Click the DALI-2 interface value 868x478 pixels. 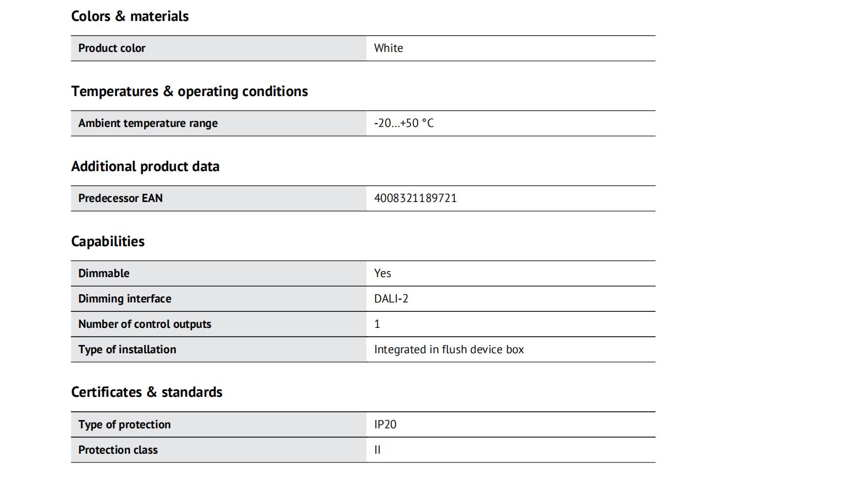(x=391, y=299)
